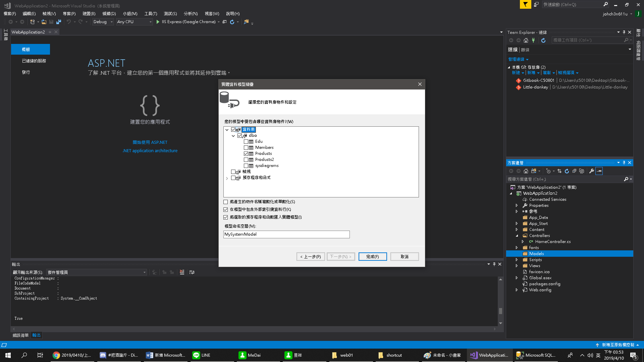The image size is (644, 362).
Task: Click the Undo toolbar icon
Action: point(69,22)
